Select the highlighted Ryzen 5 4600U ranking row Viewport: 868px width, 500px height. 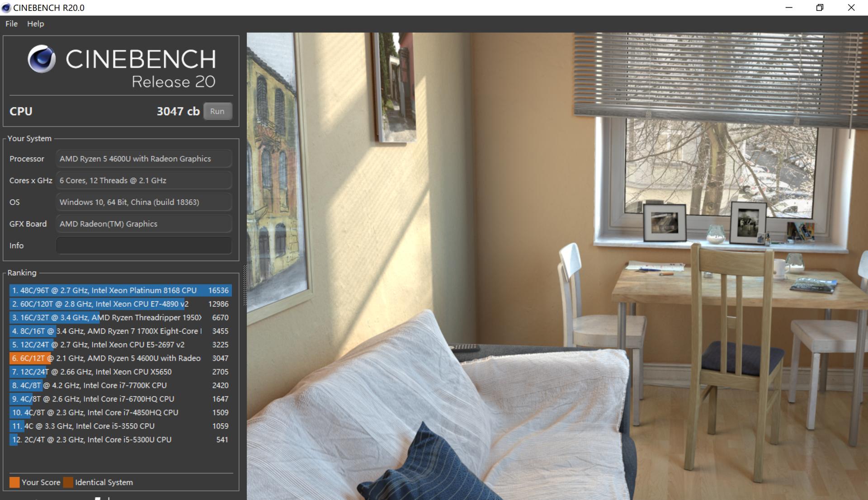(x=120, y=358)
